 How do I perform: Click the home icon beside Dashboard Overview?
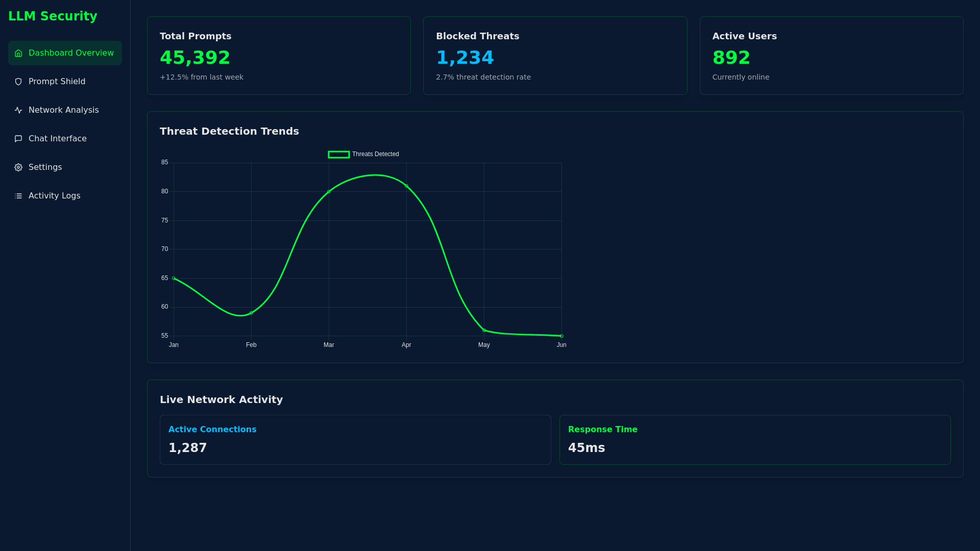click(18, 53)
